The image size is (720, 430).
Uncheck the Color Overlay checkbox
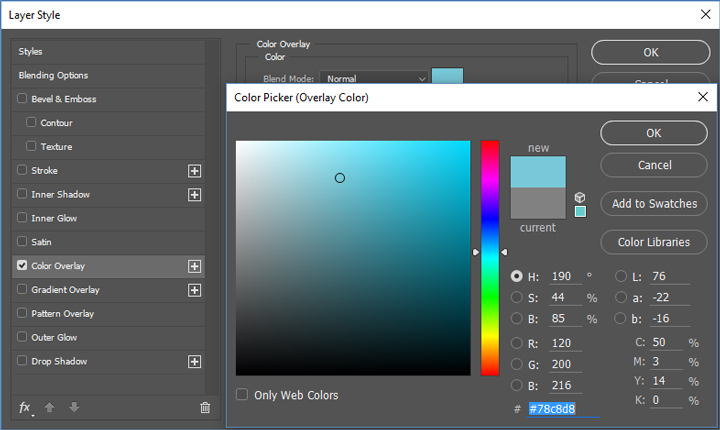(x=22, y=265)
